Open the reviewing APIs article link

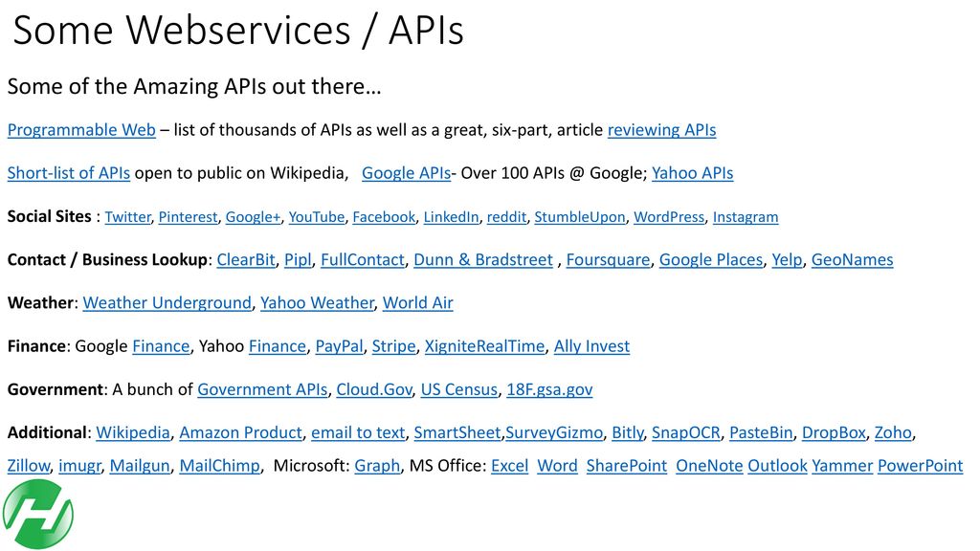pyautogui.click(x=662, y=130)
